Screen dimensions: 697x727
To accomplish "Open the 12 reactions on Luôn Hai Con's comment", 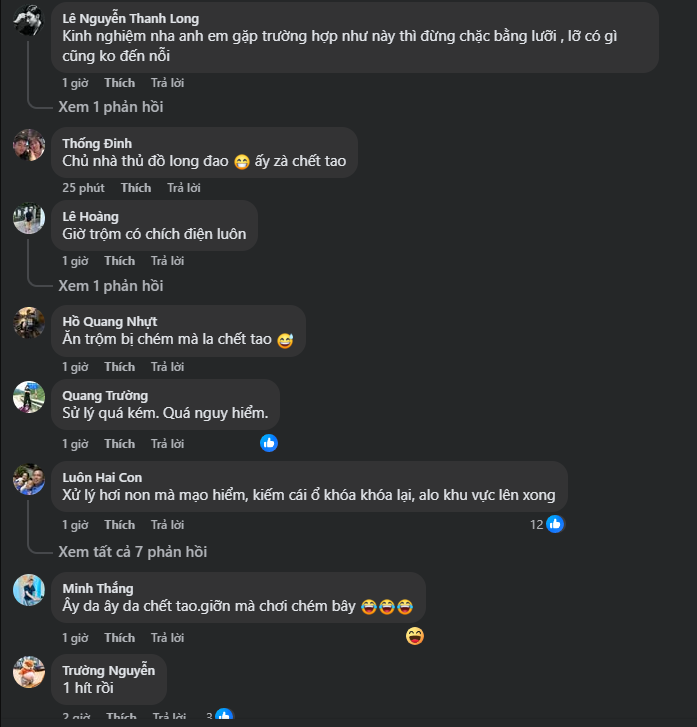I will [x=549, y=524].
